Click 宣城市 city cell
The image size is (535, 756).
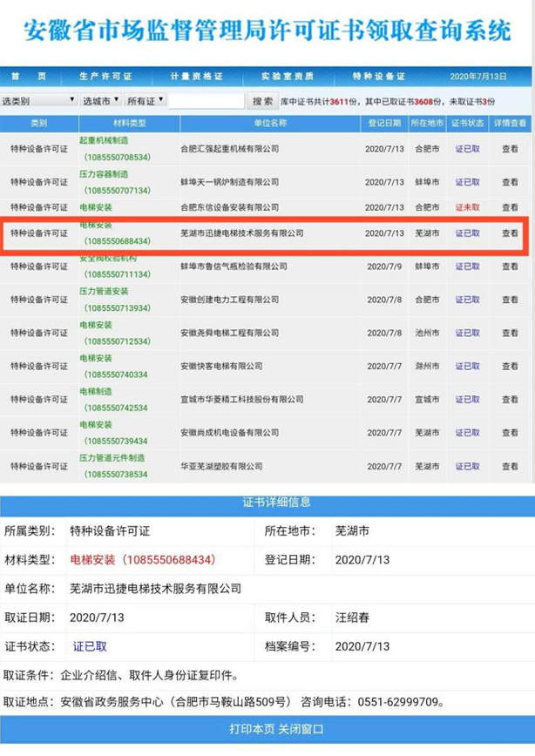[428, 399]
